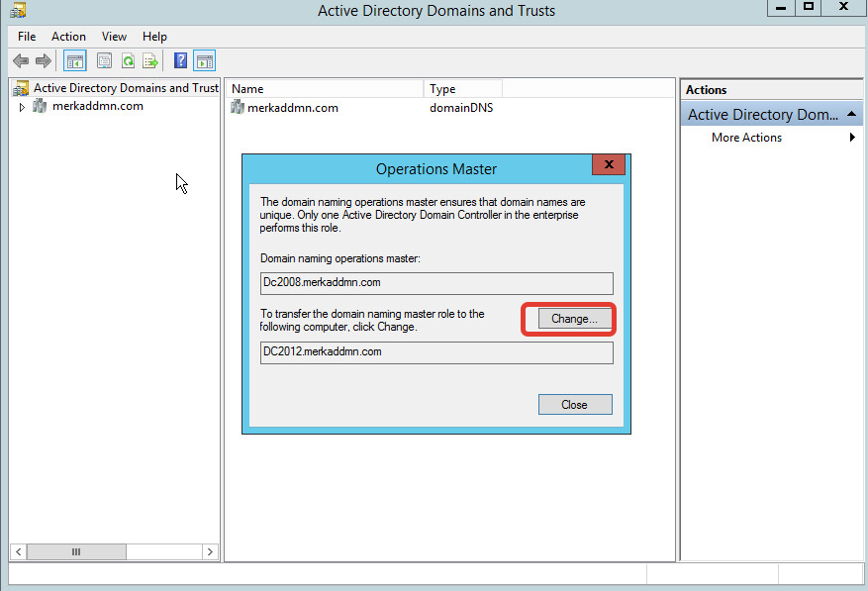This screenshot has width=868, height=591.
Task: Select Active Directory Domains and Trusts root node
Action: 115,87
